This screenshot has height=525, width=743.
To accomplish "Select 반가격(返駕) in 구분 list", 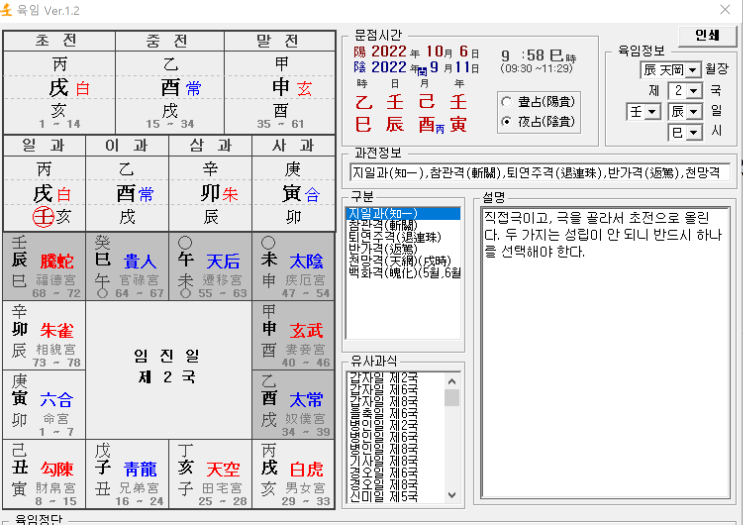I will (403, 249).
